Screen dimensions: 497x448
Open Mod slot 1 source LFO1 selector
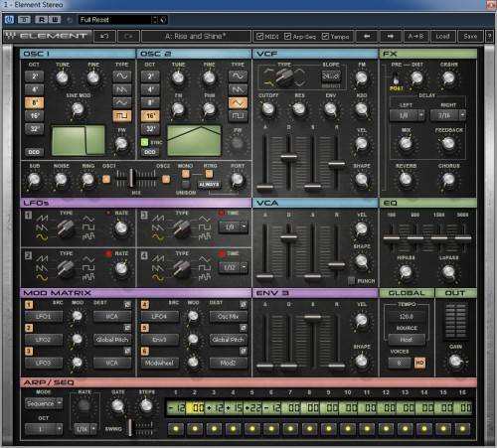tap(44, 316)
